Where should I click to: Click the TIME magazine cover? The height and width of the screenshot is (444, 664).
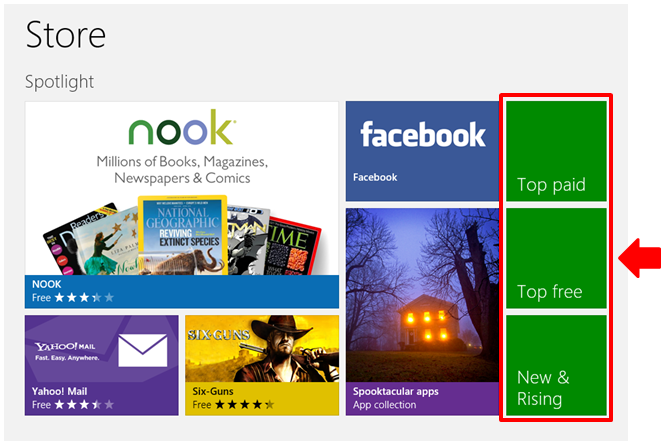point(294,246)
